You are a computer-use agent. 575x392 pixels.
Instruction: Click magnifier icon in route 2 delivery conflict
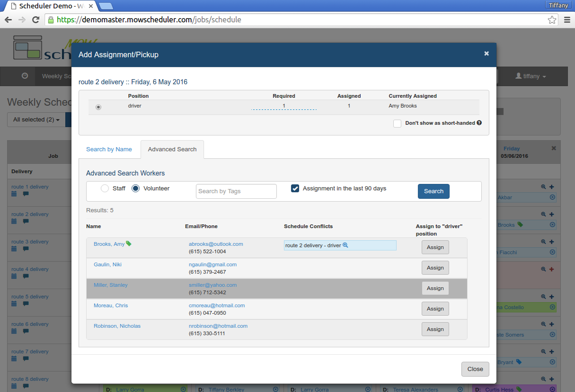[x=345, y=245]
